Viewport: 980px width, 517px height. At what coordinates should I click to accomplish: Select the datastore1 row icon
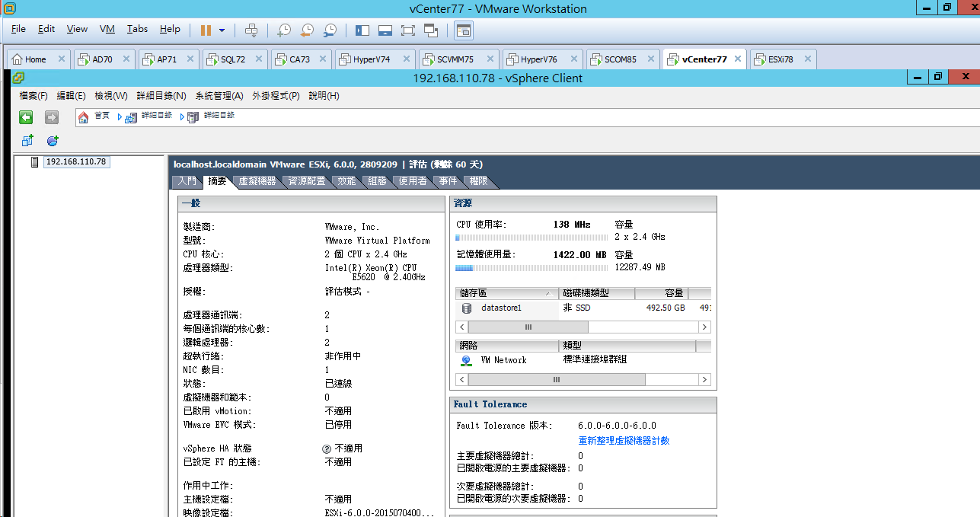coord(467,308)
